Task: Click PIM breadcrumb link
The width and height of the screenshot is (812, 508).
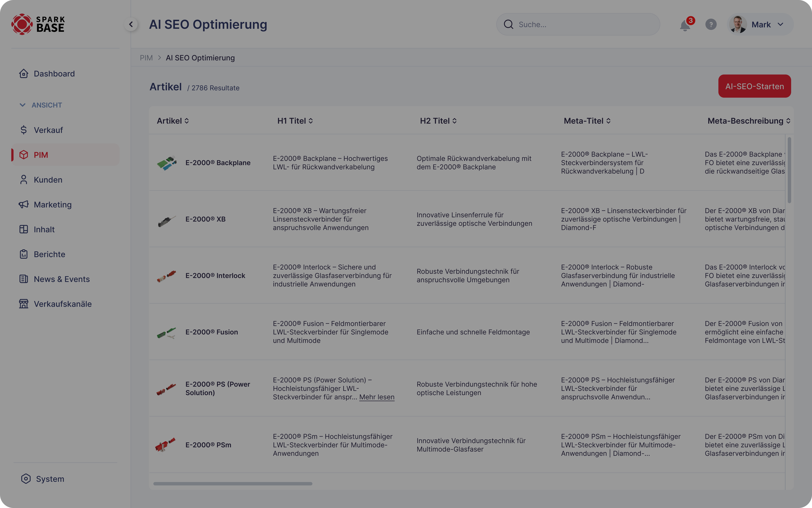Action: (x=146, y=58)
